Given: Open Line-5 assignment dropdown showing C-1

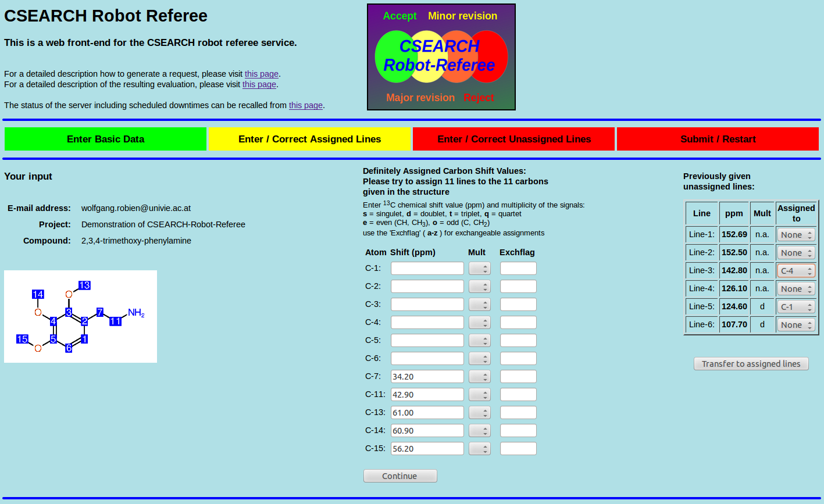Looking at the screenshot, I should [796, 307].
